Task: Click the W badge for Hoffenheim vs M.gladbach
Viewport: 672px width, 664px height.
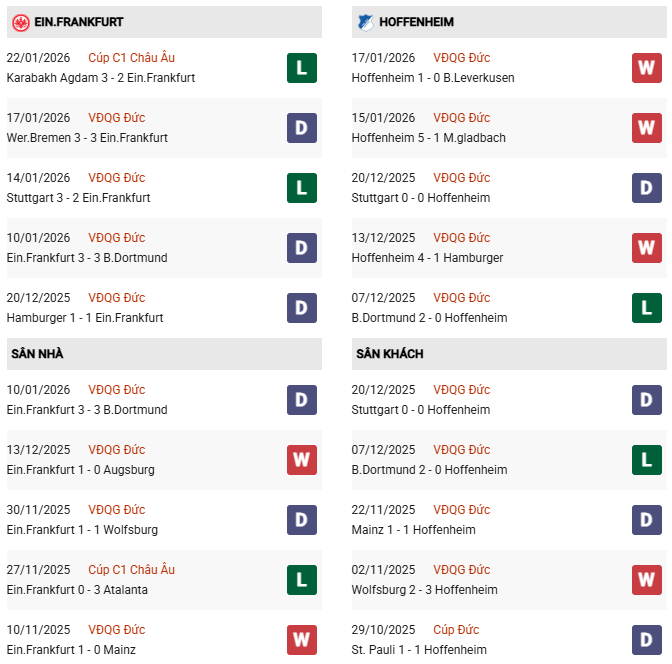Action: (x=646, y=127)
